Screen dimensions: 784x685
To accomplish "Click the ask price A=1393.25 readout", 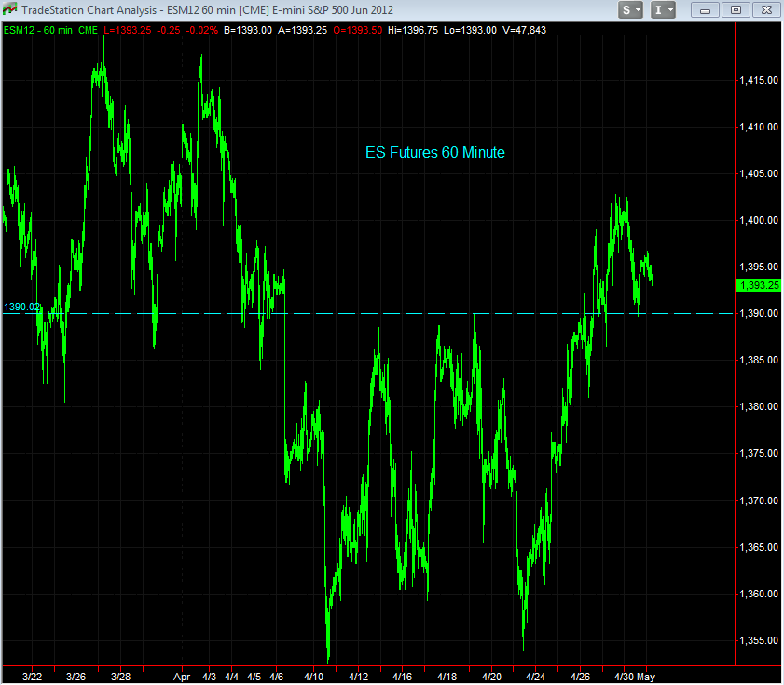I will tap(304, 29).
